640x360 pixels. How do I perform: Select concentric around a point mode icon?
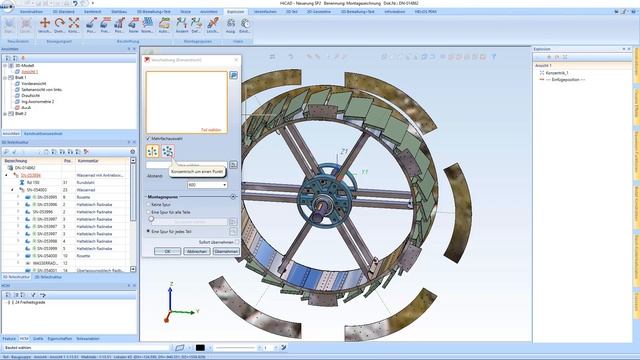(168, 151)
